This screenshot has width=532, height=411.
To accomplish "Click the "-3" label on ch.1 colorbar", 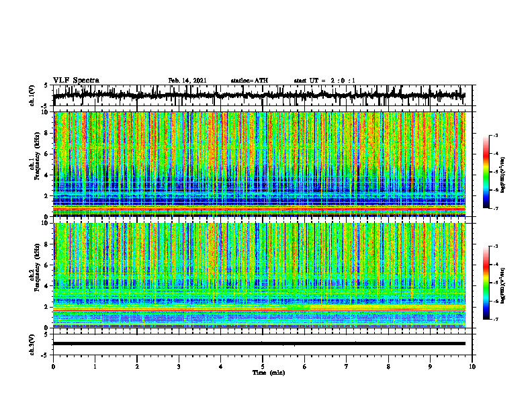I will [x=496, y=136].
